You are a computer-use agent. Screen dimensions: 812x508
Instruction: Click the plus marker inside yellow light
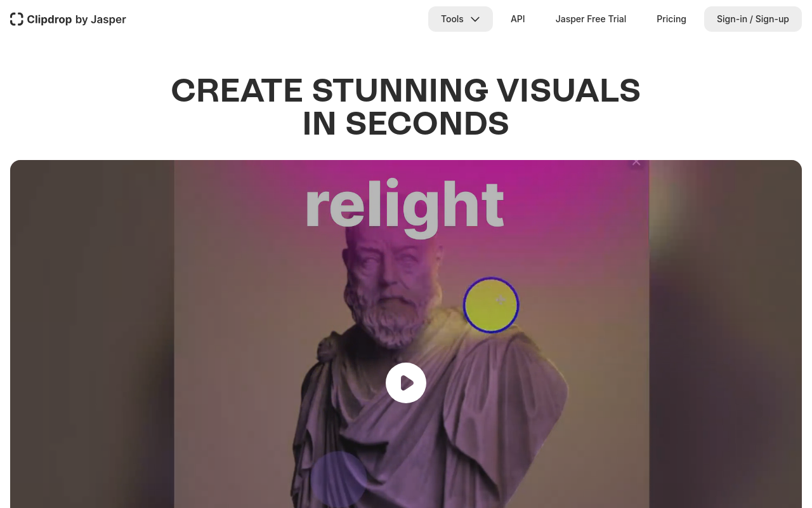[501, 300]
